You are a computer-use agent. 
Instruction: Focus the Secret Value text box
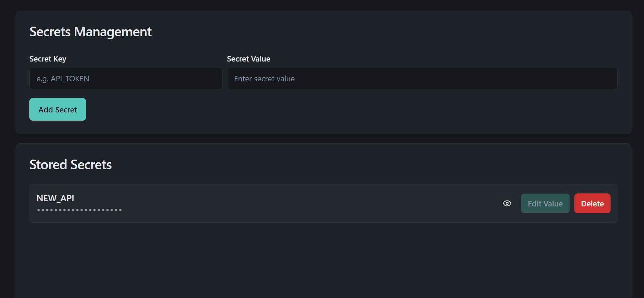coord(422,78)
